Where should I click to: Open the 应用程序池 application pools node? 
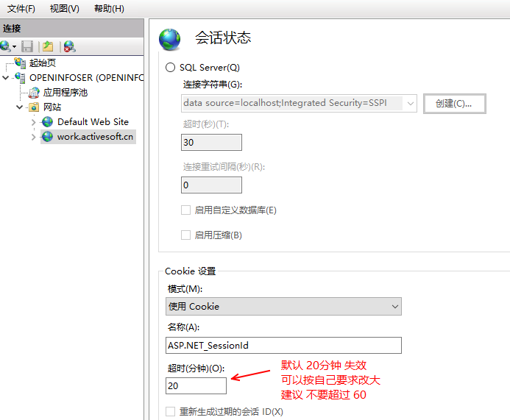[65, 93]
